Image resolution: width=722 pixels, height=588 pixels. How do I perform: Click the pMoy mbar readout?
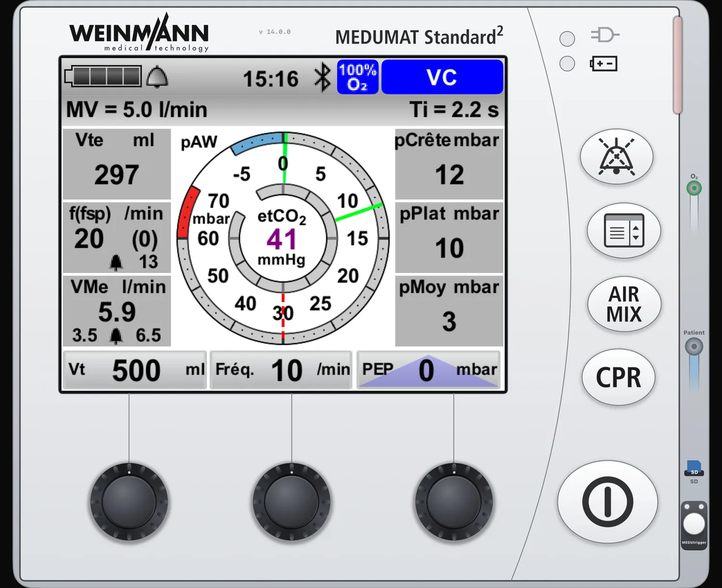pos(449,311)
